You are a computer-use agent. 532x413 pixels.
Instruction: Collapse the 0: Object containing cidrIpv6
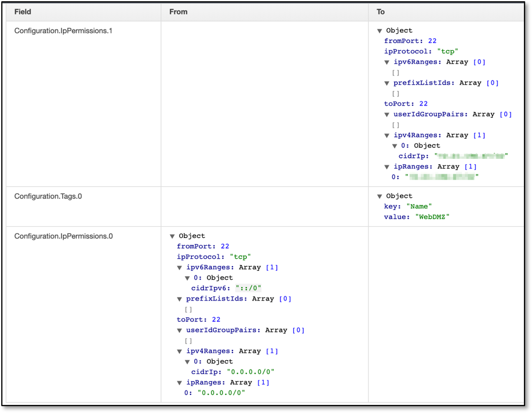pos(187,278)
